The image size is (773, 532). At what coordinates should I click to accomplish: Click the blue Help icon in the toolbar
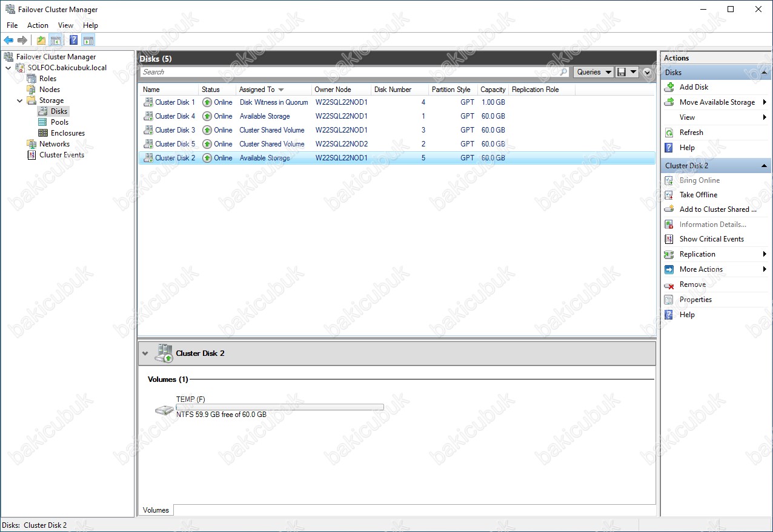coord(73,41)
